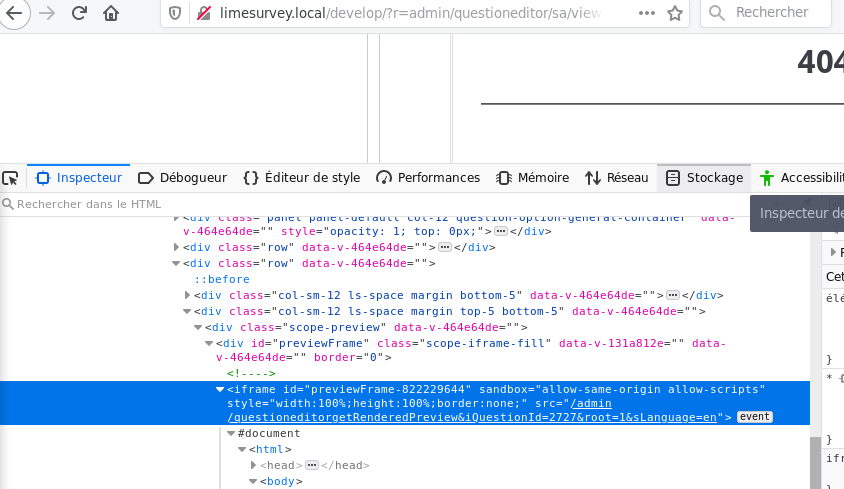Viewport: 844px width, 489px height.
Task: Click the event badge on the iframe
Action: (x=754, y=417)
